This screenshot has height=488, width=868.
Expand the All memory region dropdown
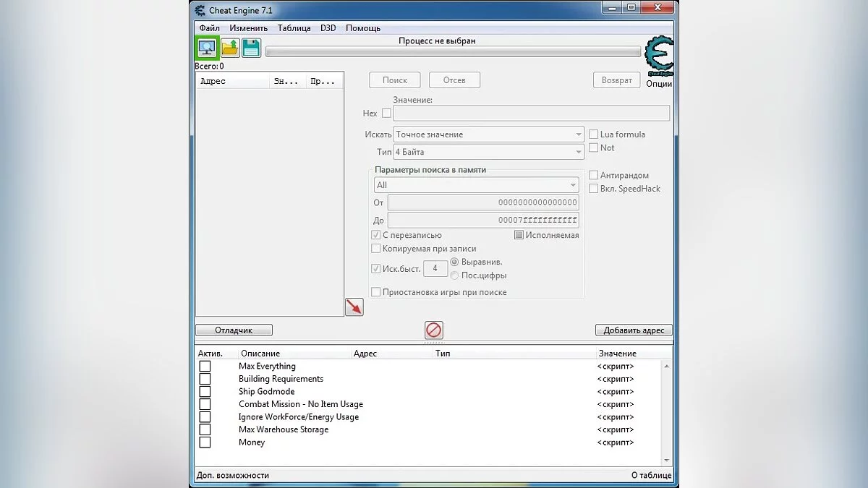476,185
